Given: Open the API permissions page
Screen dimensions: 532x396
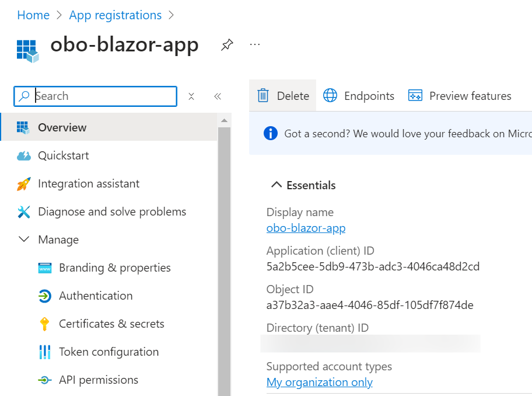Looking at the screenshot, I should (109, 380).
